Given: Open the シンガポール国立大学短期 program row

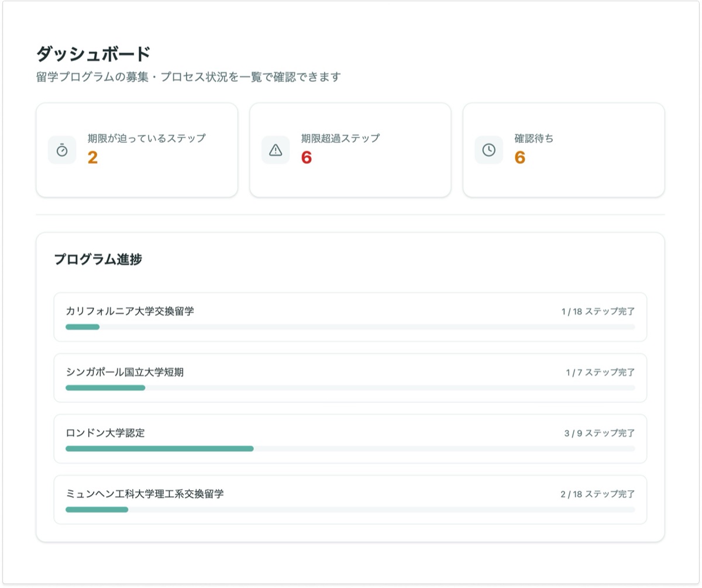Looking at the screenshot, I should pos(350,378).
